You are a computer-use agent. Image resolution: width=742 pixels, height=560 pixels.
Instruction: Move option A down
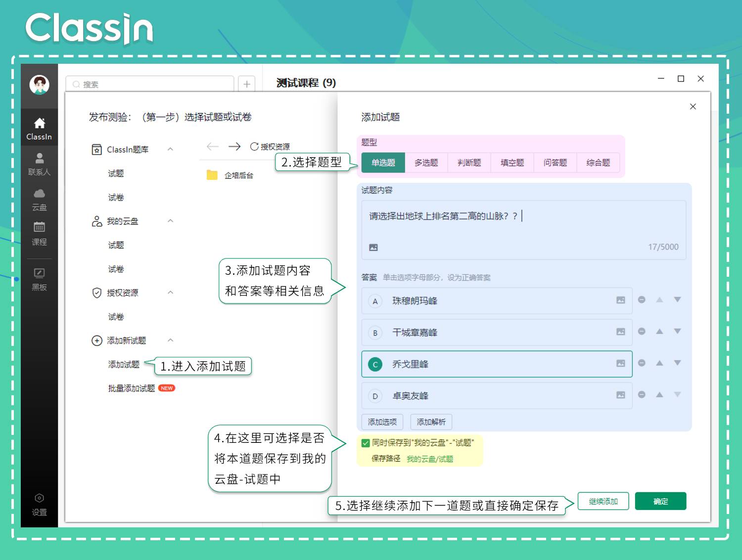tap(678, 300)
